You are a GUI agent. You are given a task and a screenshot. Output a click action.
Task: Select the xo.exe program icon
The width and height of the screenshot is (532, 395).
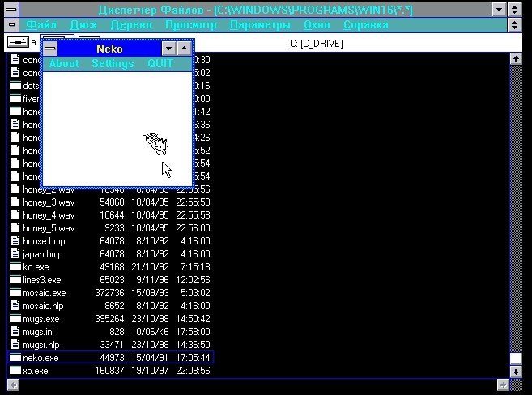[15, 370]
